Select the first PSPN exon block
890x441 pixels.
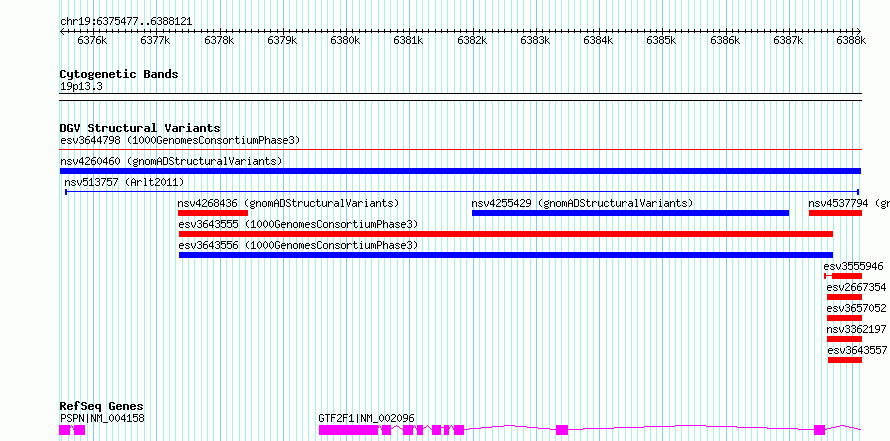[65, 430]
